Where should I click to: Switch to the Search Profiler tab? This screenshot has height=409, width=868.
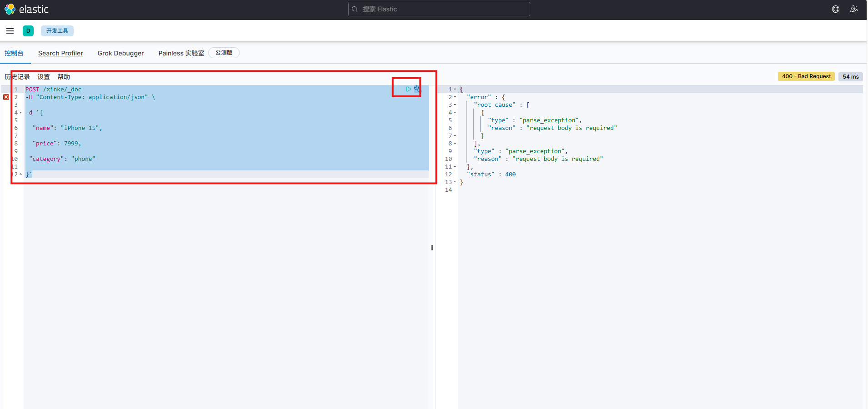60,53
